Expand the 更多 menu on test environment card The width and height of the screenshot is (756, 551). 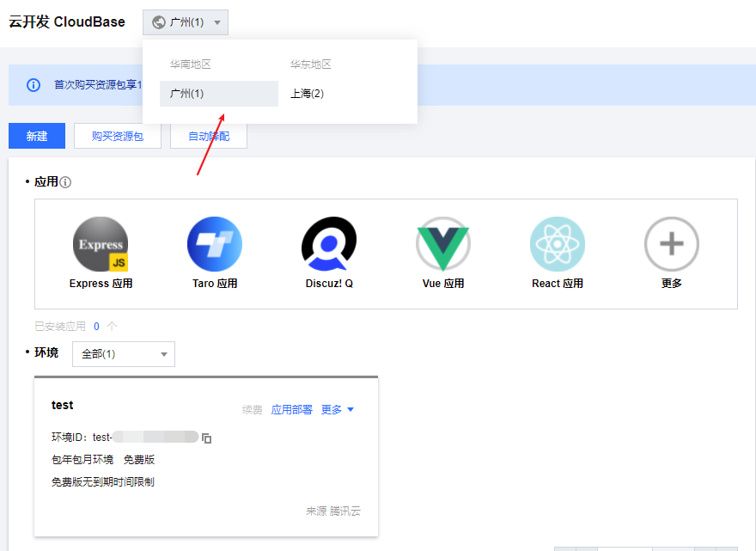click(338, 410)
